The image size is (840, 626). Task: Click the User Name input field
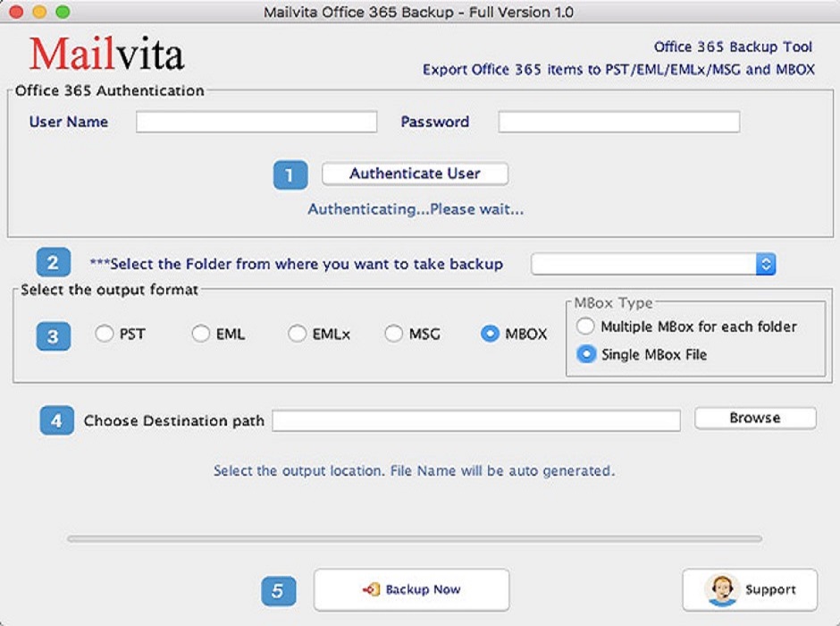point(256,122)
